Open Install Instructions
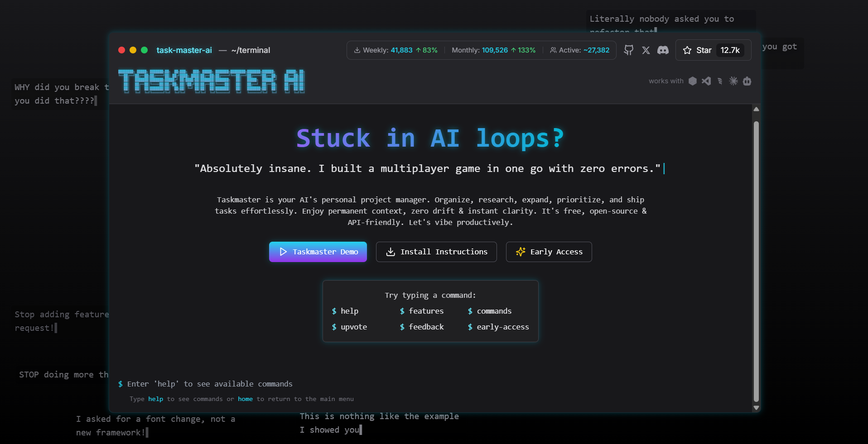This screenshot has height=444, width=868. (436, 252)
